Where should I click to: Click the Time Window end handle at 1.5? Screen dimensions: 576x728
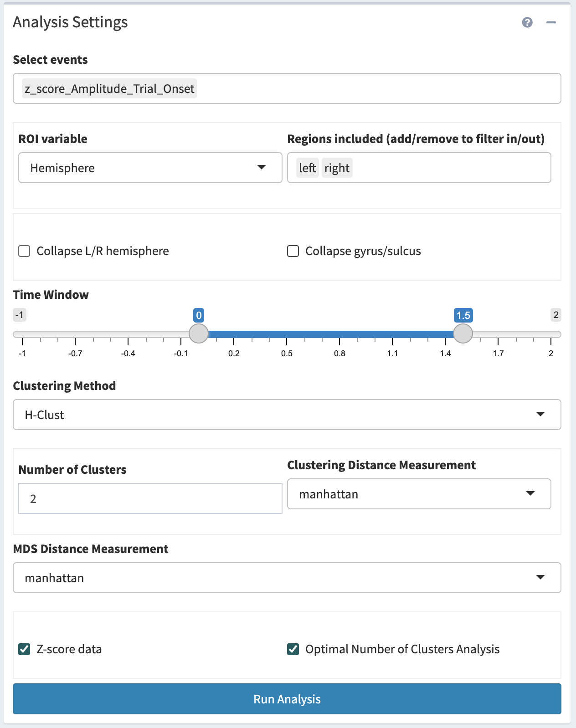tap(463, 333)
